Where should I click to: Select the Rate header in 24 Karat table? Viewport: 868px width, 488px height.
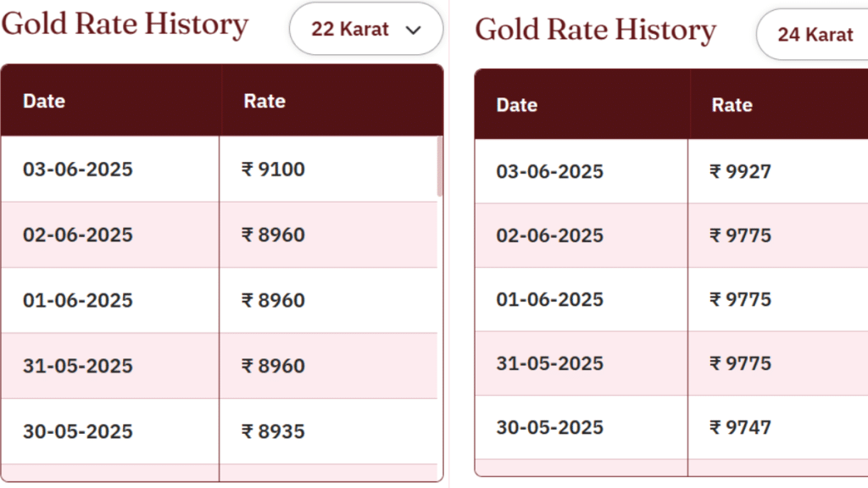pos(732,105)
